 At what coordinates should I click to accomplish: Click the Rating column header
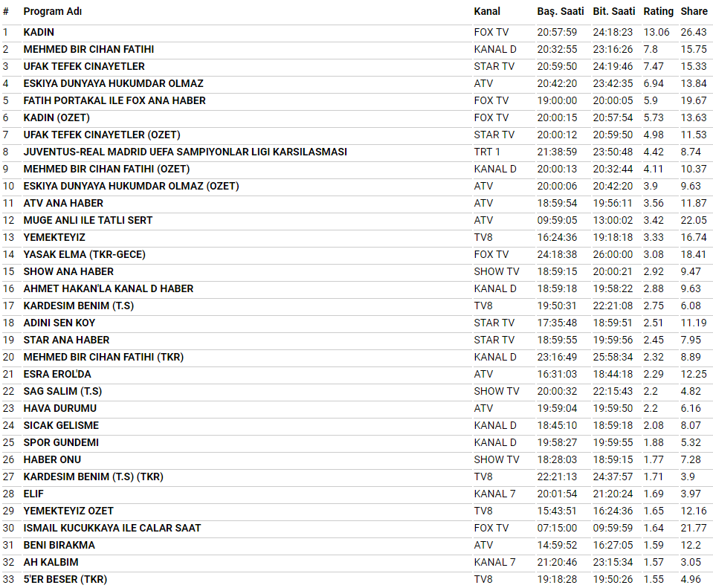658,11
